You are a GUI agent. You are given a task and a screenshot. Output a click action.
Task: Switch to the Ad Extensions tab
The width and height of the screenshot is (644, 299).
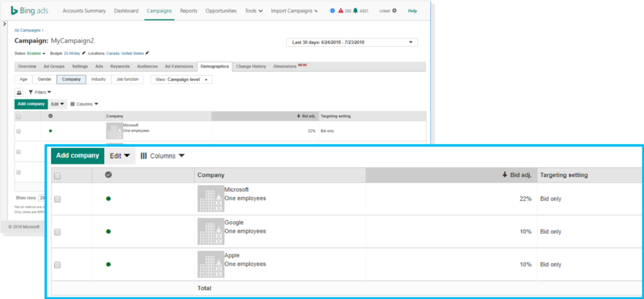point(179,66)
